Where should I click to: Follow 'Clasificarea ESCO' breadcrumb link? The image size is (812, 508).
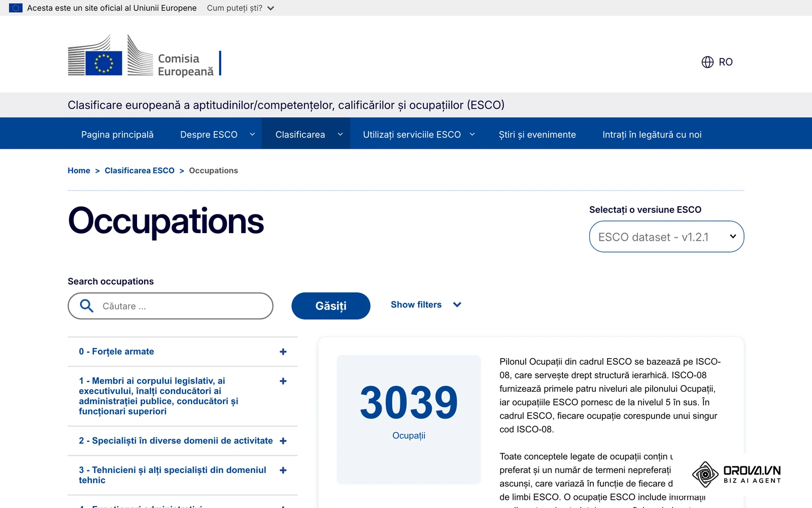(x=140, y=171)
